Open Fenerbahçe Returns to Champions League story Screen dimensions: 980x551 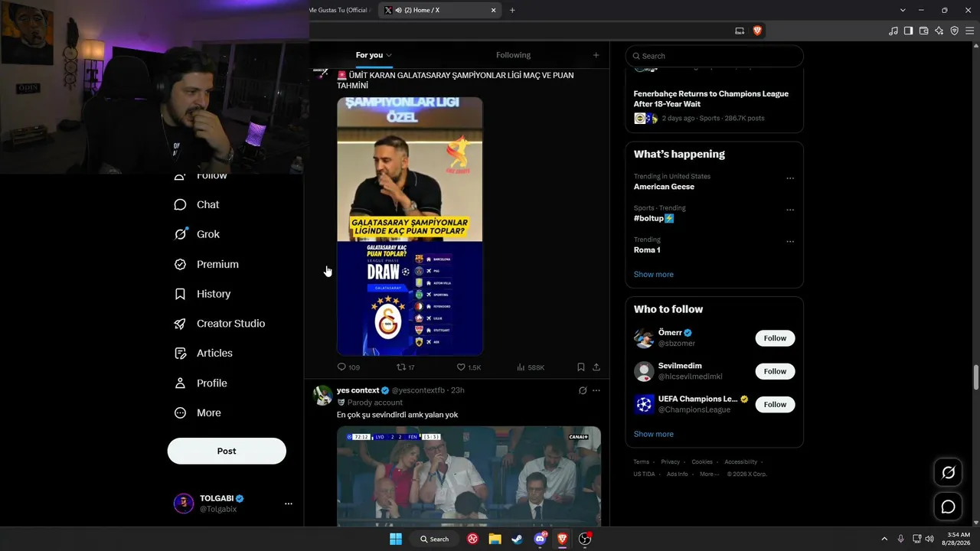click(710, 99)
